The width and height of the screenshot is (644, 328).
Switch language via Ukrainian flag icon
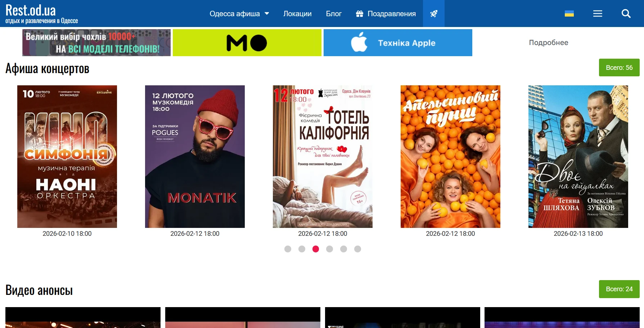(x=569, y=14)
